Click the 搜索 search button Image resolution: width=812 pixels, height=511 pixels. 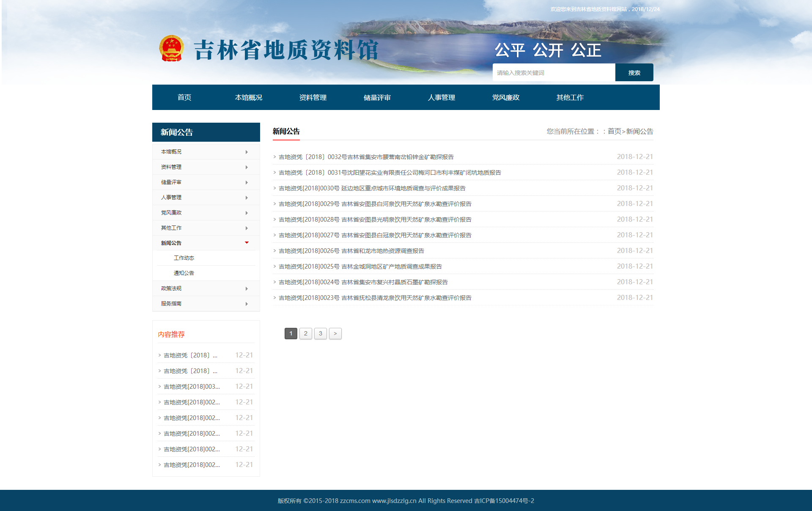[x=634, y=72]
